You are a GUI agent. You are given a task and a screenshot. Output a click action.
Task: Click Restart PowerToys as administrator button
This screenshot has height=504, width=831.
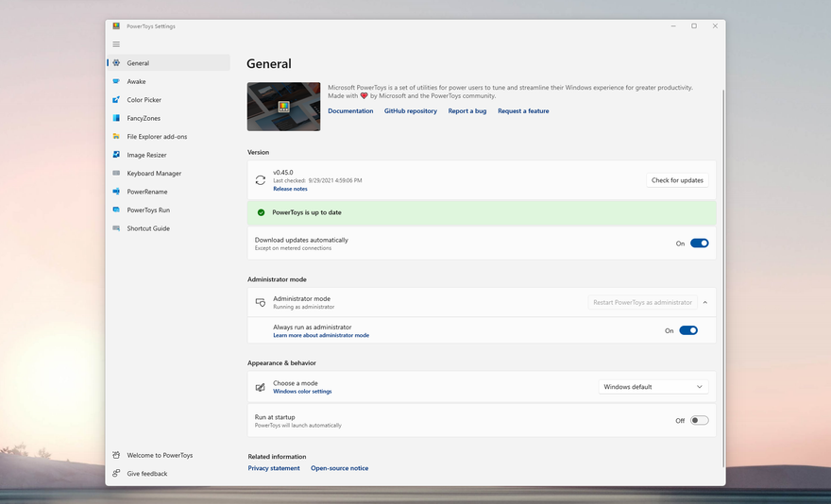pos(642,302)
